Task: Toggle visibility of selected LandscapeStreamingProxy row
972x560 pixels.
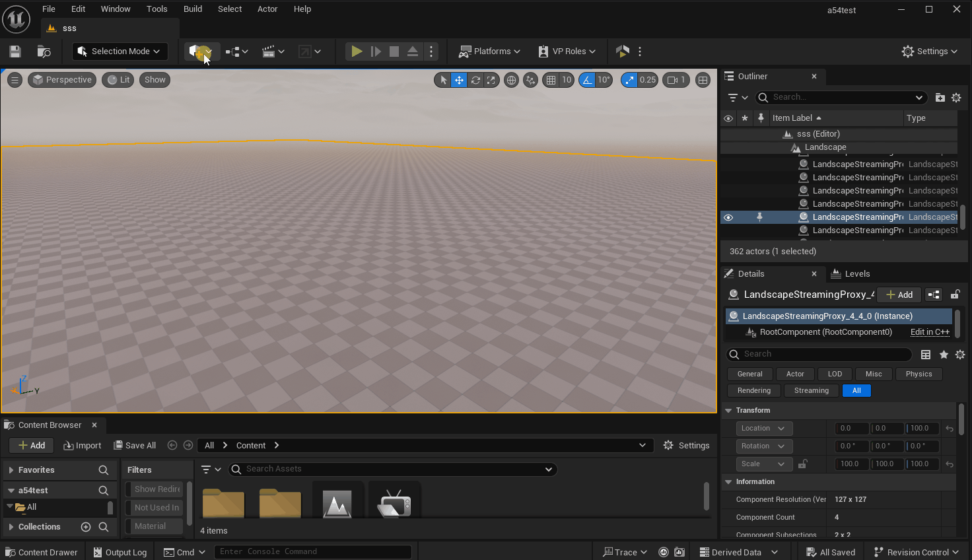Action: pyautogui.click(x=728, y=217)
